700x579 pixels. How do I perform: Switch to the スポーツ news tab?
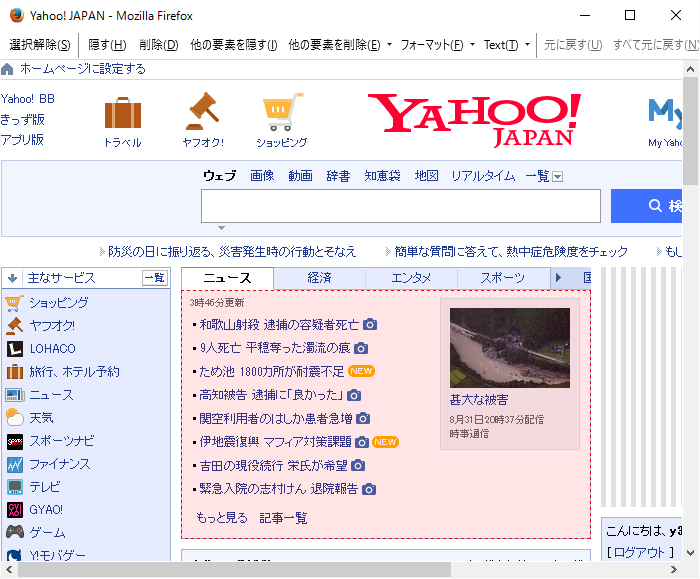(503, 278)
